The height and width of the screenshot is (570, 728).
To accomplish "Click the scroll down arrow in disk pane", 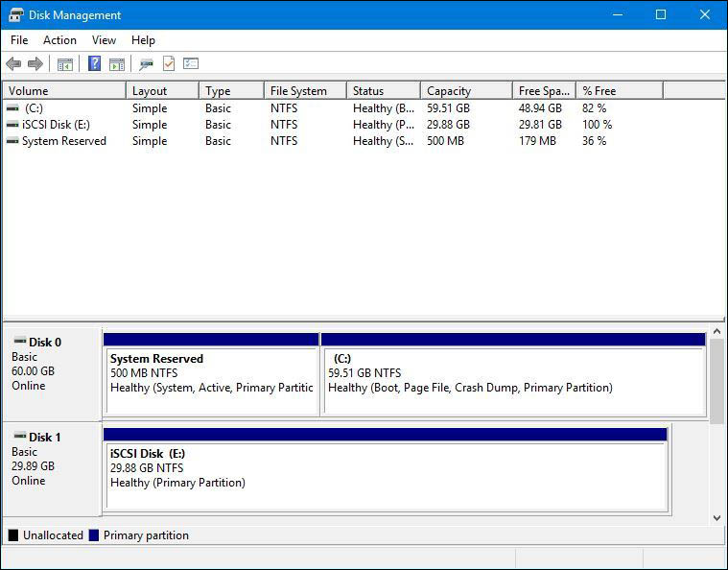I will pyautogui.click(x=716, y=518).
